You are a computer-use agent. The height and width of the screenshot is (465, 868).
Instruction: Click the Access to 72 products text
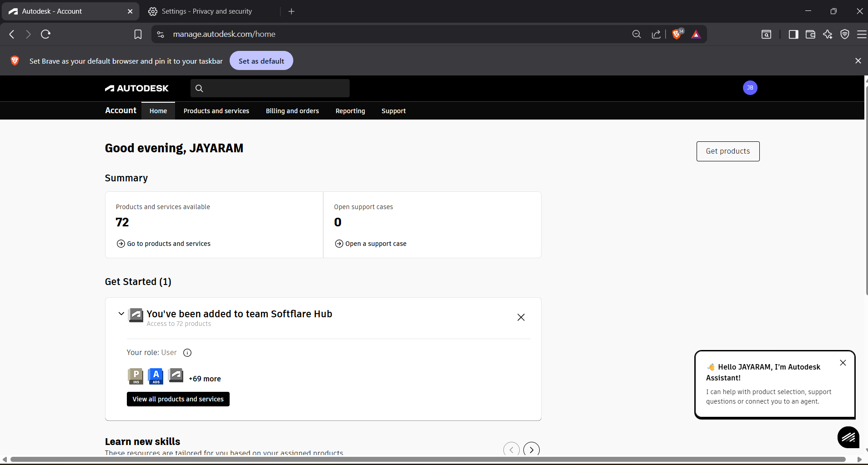[179, 324]
